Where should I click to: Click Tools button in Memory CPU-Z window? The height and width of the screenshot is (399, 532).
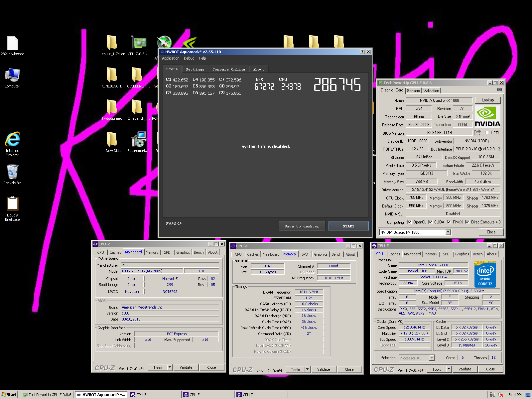point(295,369)
